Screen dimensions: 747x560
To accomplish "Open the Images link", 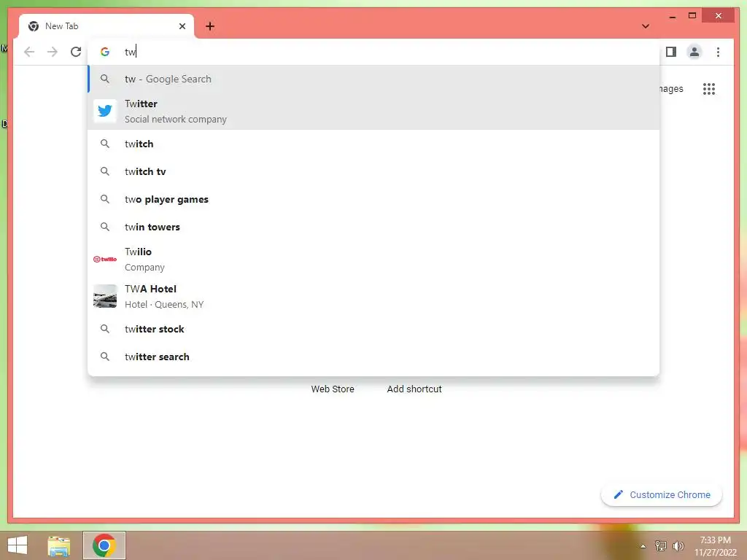I will tap(671, 88).
